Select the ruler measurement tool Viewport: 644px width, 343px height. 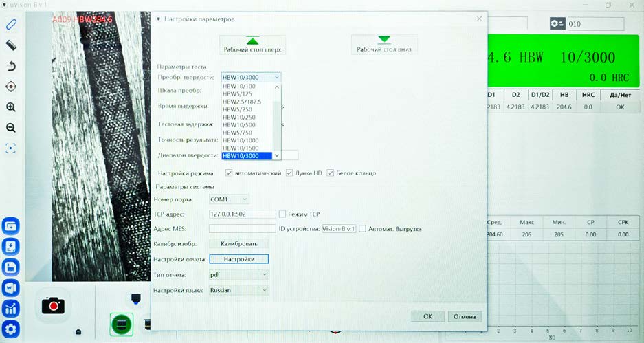coord(11,45)
